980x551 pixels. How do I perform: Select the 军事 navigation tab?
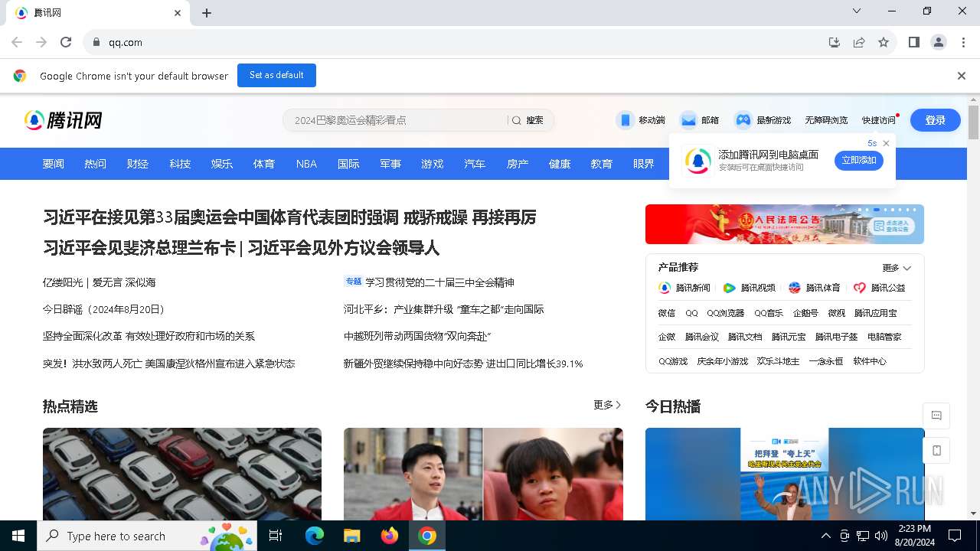pos(390,164)
